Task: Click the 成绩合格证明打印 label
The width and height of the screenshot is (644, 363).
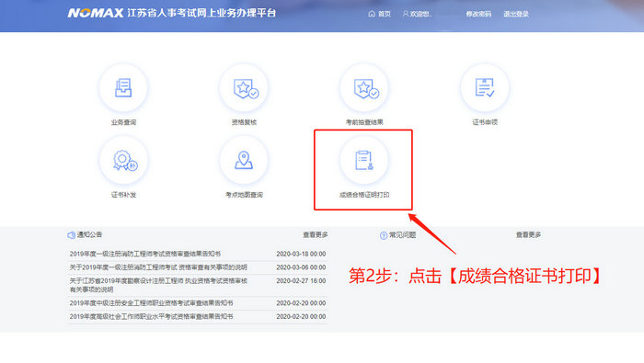Action: coord(364,195)
